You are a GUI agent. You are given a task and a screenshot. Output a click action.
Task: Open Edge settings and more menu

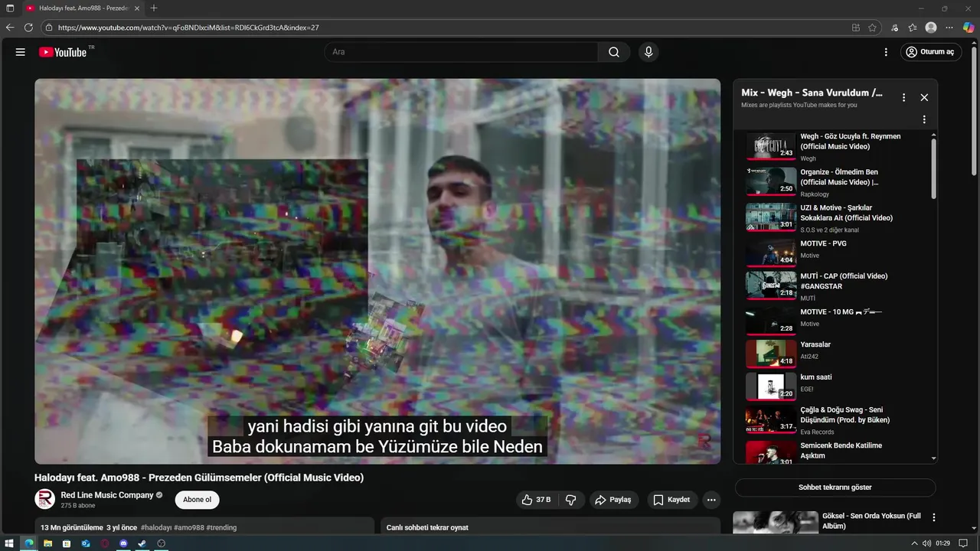pos(950,28)
